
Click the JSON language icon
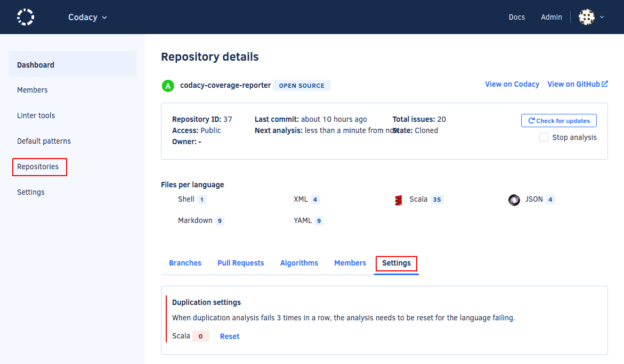(x=514, y=200)
